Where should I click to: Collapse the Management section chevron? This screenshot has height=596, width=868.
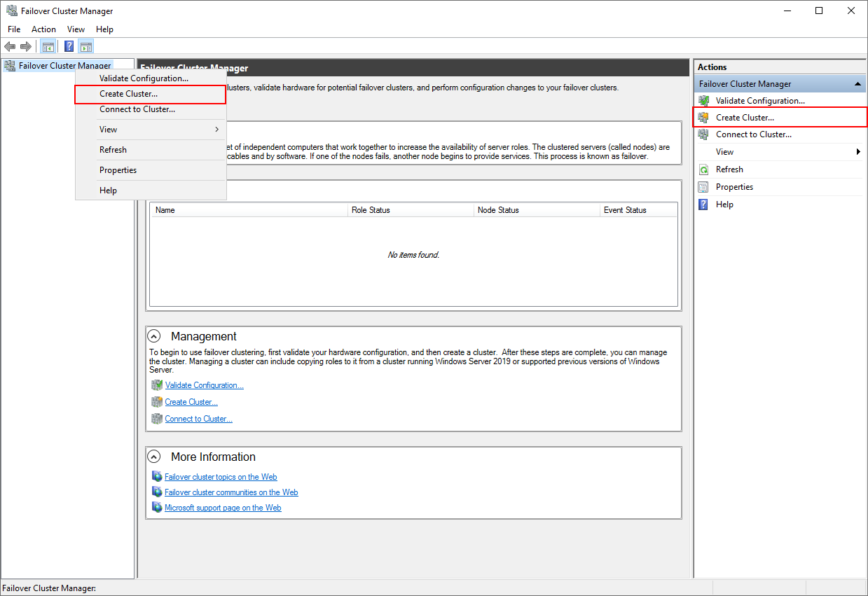[x=155, y=336]
